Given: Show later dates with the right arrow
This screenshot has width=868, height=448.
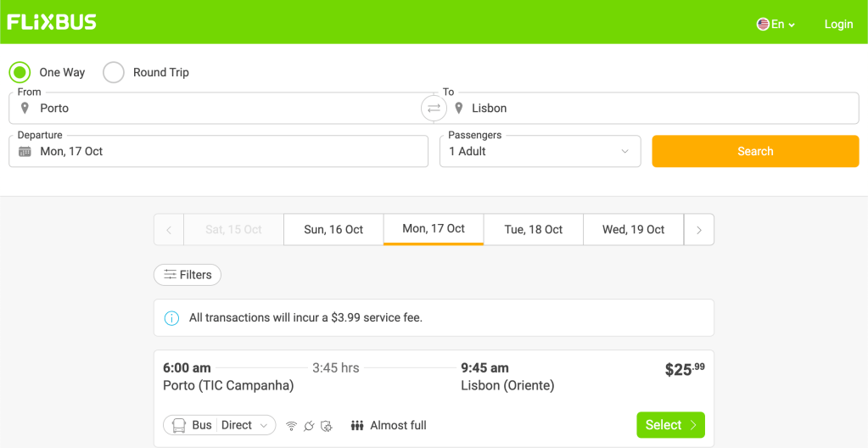Looking at the screenshot, I should point(699,230).
